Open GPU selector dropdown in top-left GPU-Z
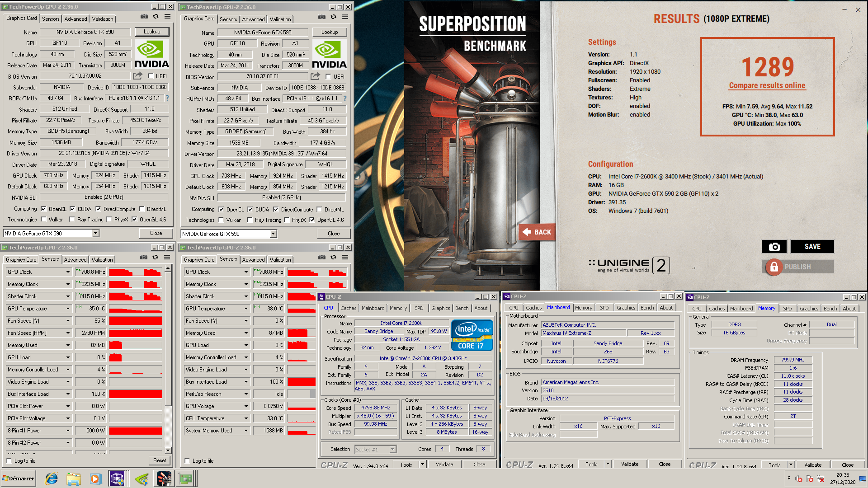This screenshot has height=488, width=868. point(95,234)
